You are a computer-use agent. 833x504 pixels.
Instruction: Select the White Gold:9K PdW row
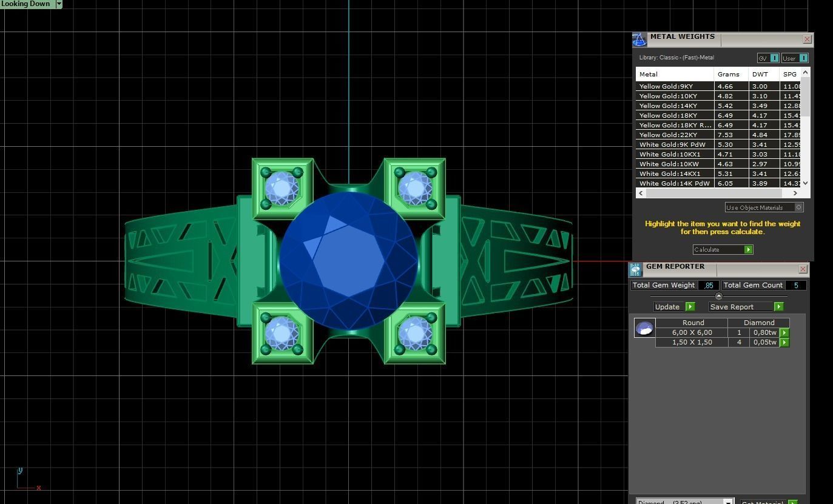[x=718, y=144]
